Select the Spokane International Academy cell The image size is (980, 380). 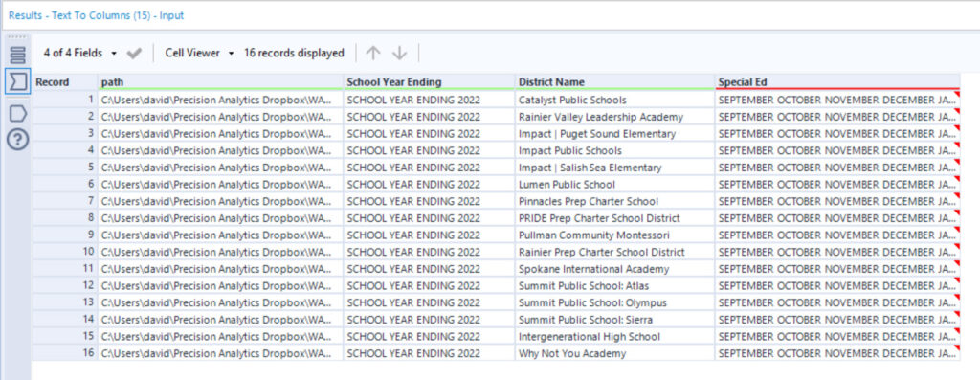click(615, 269)
